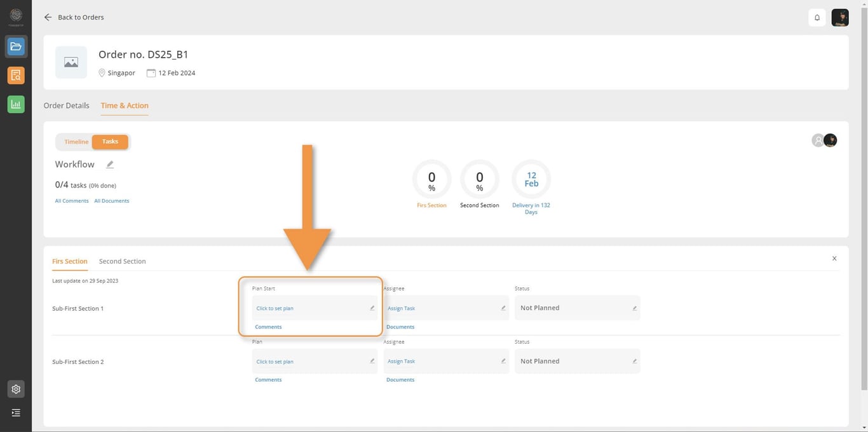
Task: Open the notifications bell
Action: click(817, 17)
